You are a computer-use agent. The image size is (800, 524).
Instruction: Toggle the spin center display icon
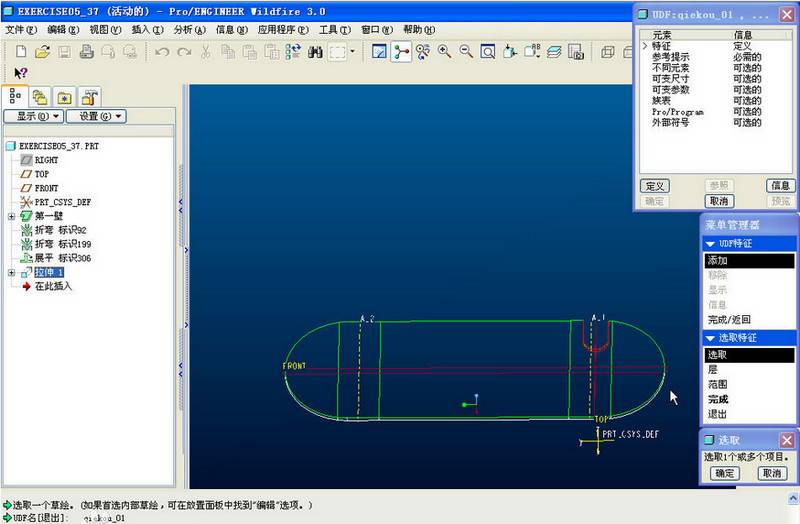pyautogui.click(x=401, y=51)
